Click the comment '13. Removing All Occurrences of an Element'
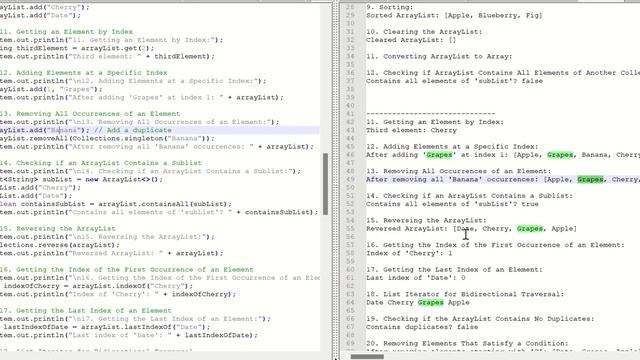Viewport: 640px width, 360px height. pos(90,114)
